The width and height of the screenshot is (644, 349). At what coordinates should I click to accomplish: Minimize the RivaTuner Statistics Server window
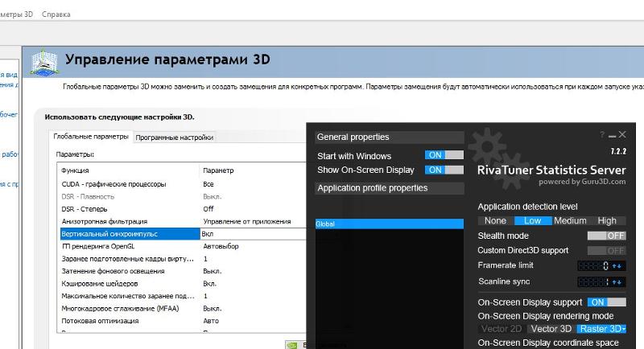(612, 135)
